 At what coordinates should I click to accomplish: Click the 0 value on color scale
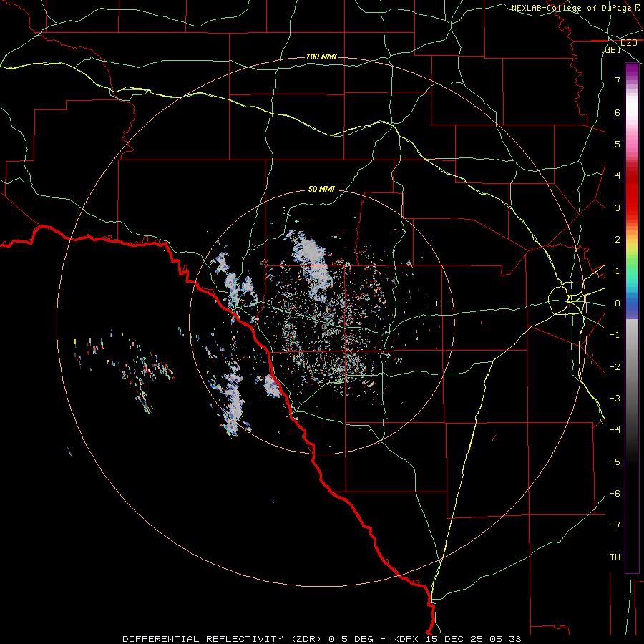pyautogui.click(x=618, y=303)
